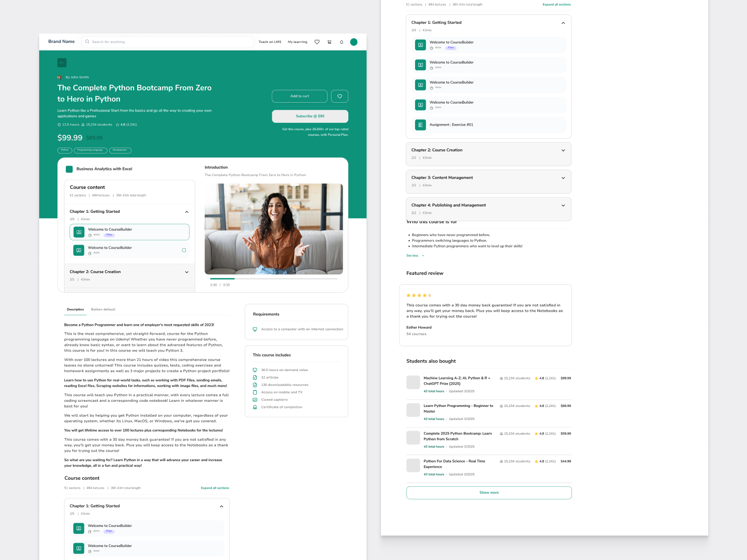Open the shopping cart icon in header
This screenshot has height=560, width=747.
point(329,42)
